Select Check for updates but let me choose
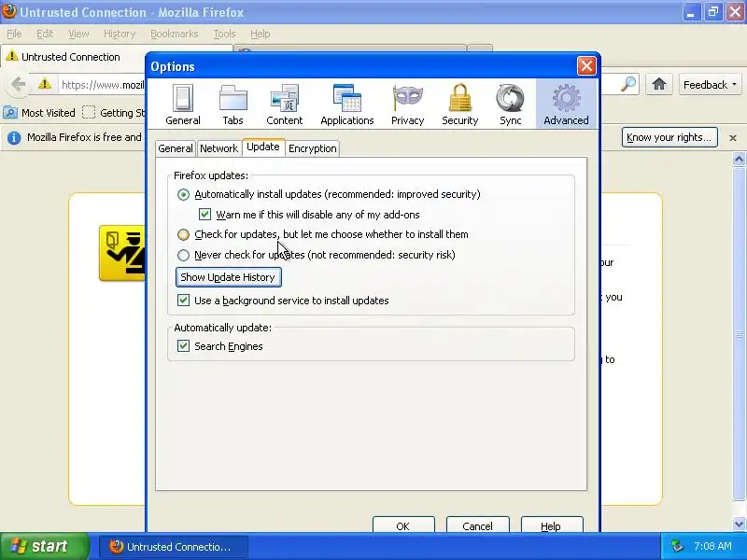Image resolution: width=747 pixels, height=560 pixels. point(183,235)
